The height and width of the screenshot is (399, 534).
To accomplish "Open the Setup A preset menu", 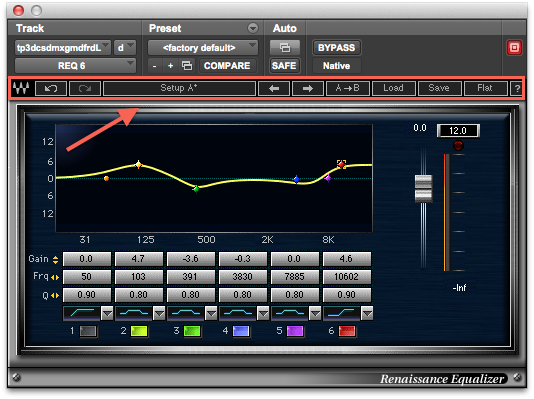I will pos(179,89).
